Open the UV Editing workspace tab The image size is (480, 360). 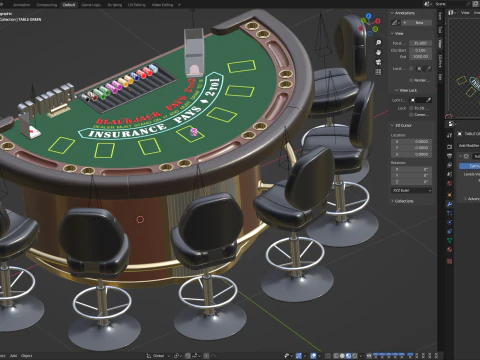137,5
